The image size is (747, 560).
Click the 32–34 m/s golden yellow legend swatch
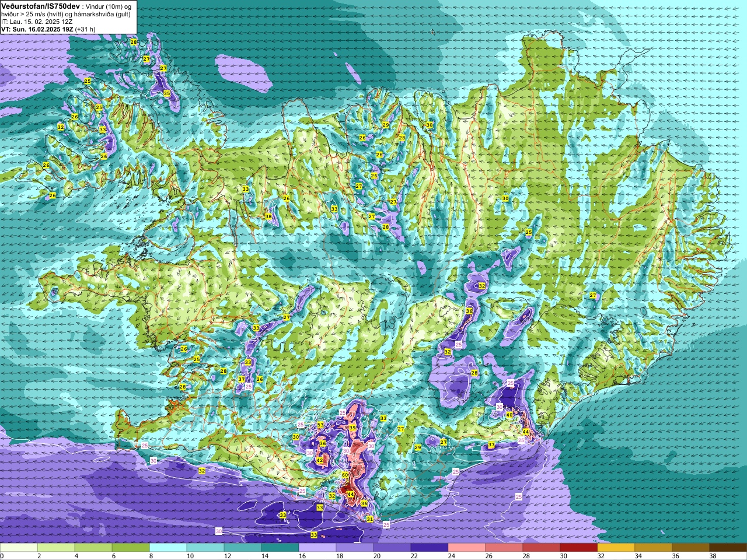(616, 548)
